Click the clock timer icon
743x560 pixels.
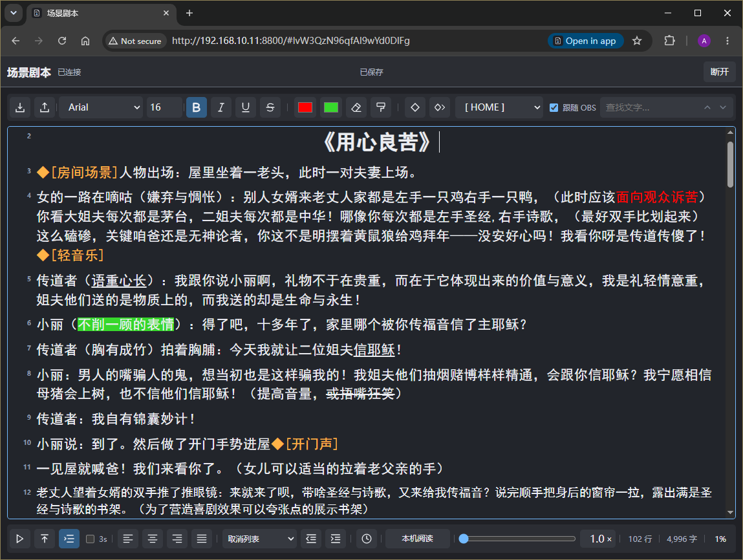tap(367, 539)
